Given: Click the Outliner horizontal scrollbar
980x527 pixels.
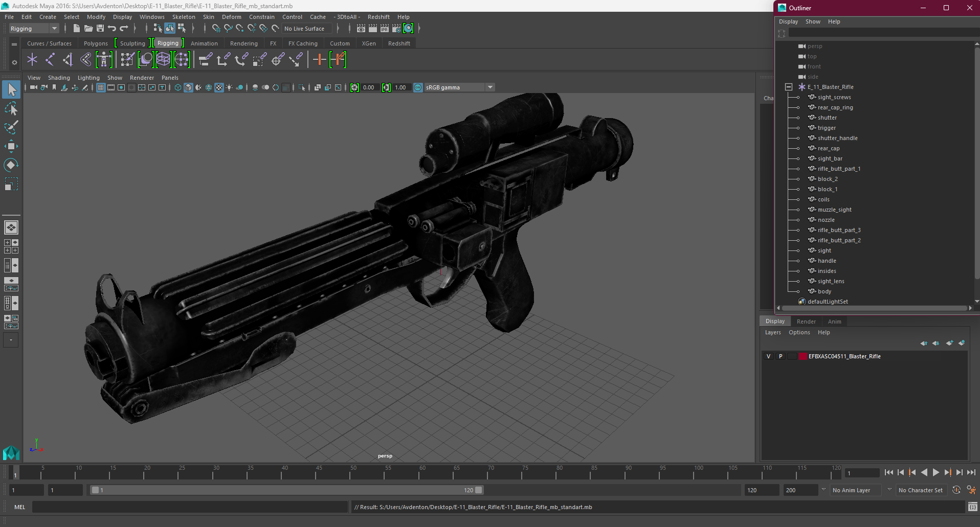Looking at the screenshot, I should pos(874,308).
